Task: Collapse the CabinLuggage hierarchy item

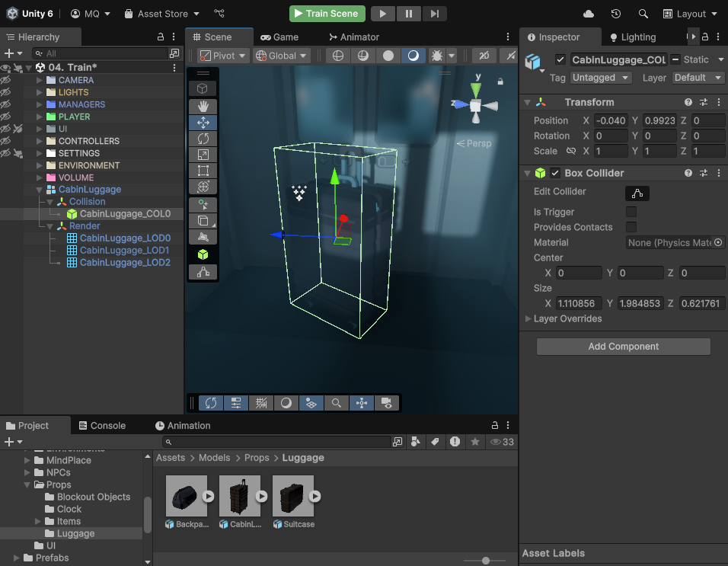Action: [39, 190]
